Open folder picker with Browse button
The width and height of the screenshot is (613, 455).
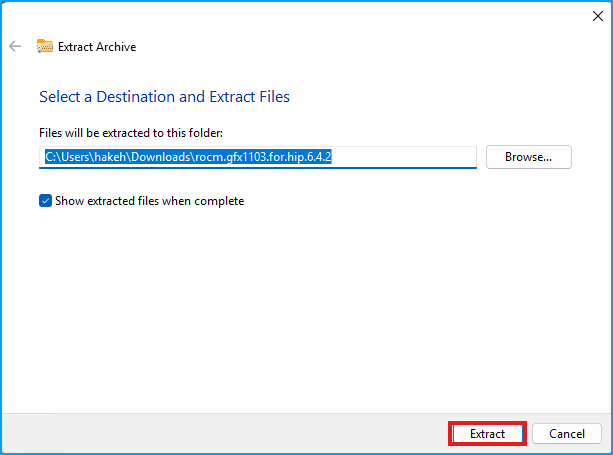click(x=528, y=157)
